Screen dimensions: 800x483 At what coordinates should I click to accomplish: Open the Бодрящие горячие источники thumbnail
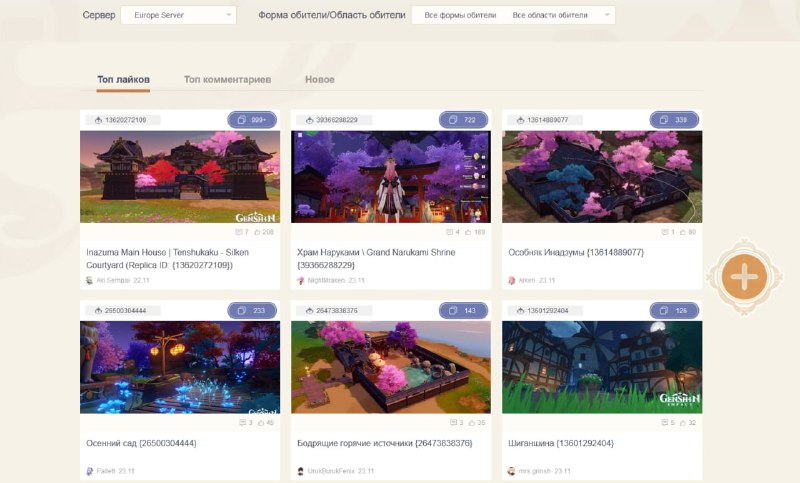[391, 367]
